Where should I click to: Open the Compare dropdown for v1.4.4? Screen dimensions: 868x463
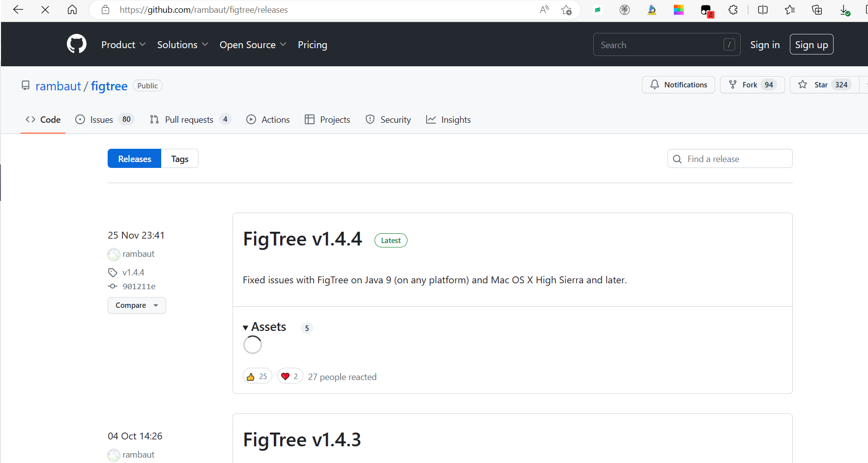click(x=137, y=305)
